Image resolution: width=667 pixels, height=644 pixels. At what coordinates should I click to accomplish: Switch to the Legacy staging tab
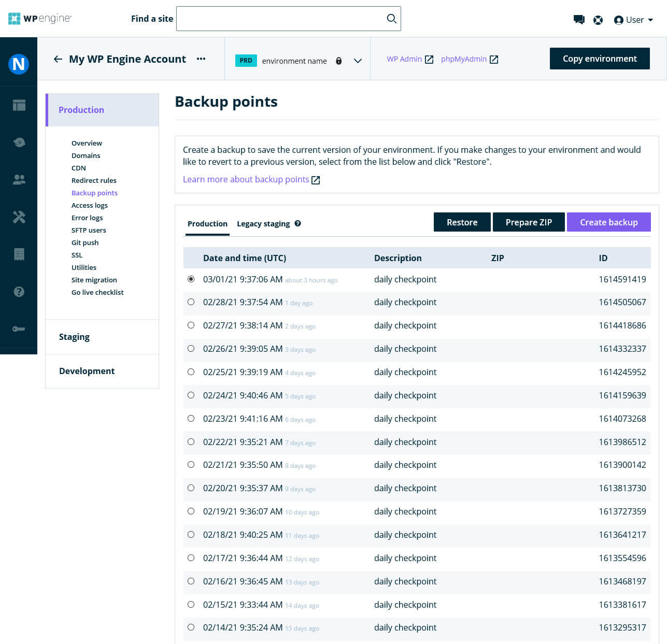[x=263, y=224]
